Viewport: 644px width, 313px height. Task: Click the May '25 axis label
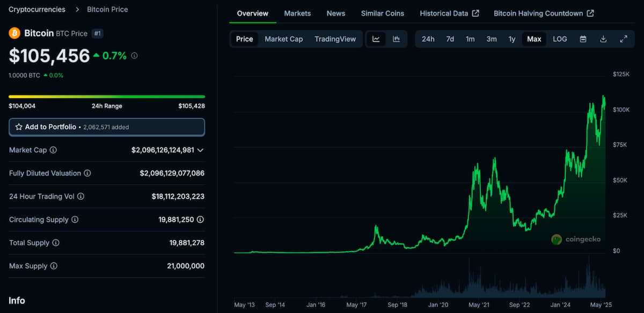coord(600,305)
